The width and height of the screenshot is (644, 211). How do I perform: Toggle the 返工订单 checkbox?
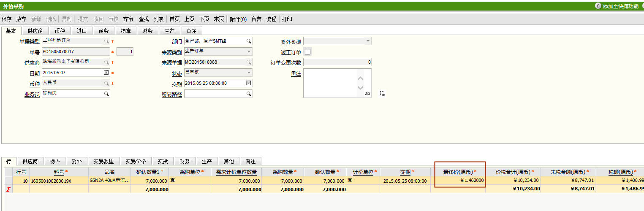pyautogui.click(x=307, y=52)
